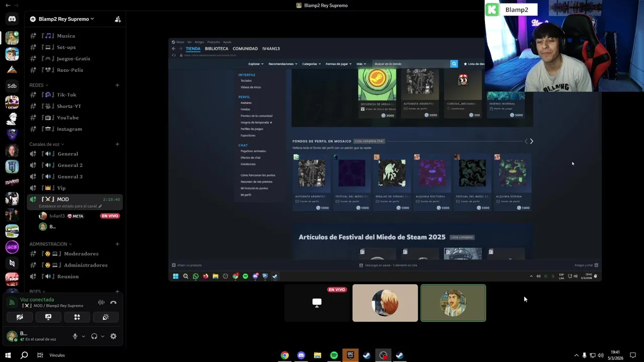Image resolution: width=644 pixels, height=362 pixels.
Task: Open Discord user settings gear
Action: click(x=113, y=336)
